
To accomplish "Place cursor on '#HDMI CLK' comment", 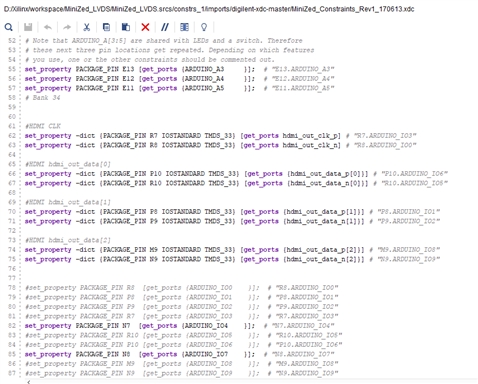I will (x=43, y=126).
